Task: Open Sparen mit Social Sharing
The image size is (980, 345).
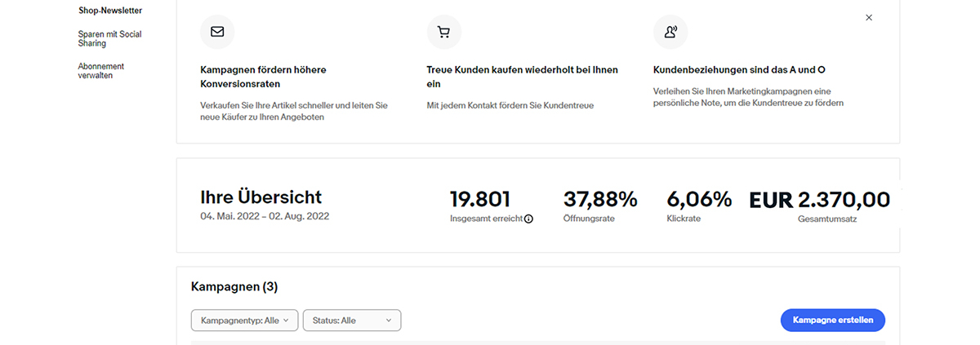Action: 109,39
